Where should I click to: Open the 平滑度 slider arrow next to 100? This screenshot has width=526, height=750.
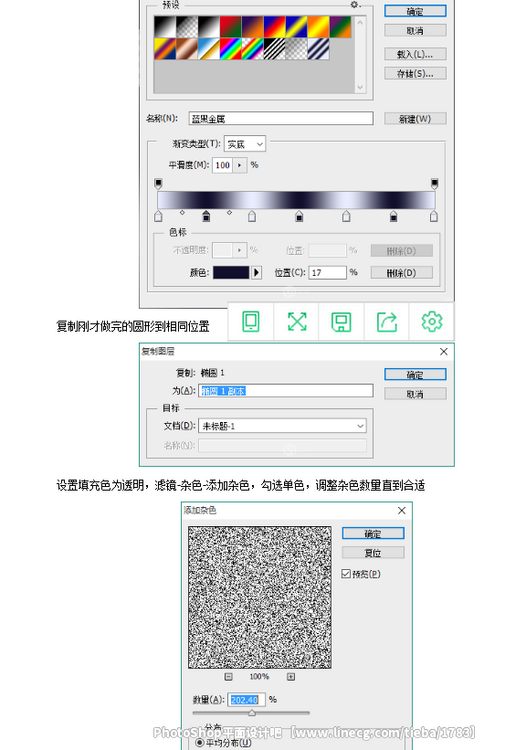[x=240, y=165]
